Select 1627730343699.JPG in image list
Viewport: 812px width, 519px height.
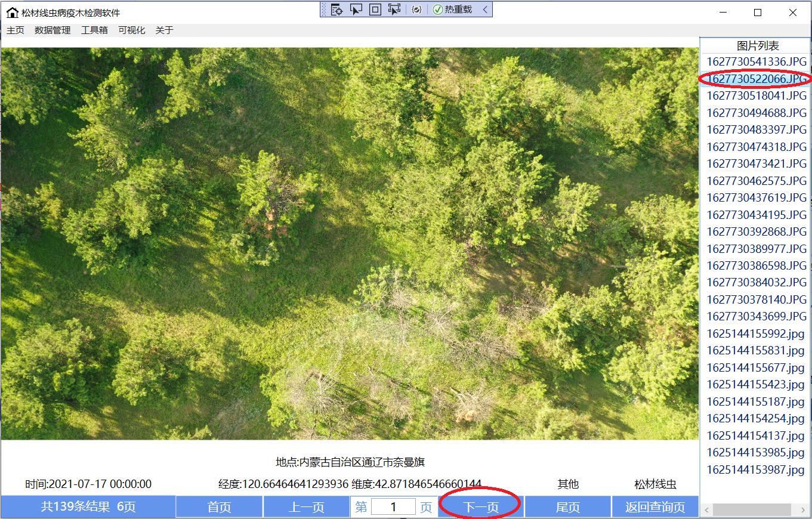pos(756,316)
